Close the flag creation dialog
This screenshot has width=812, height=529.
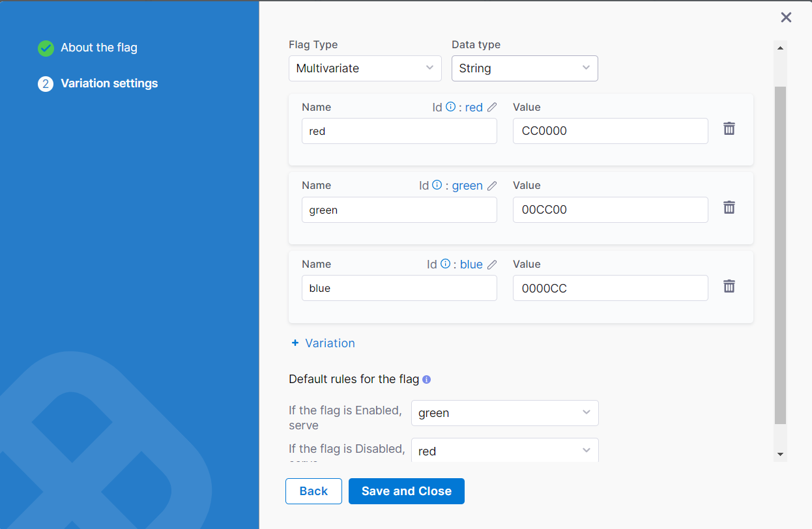(786, 18)
